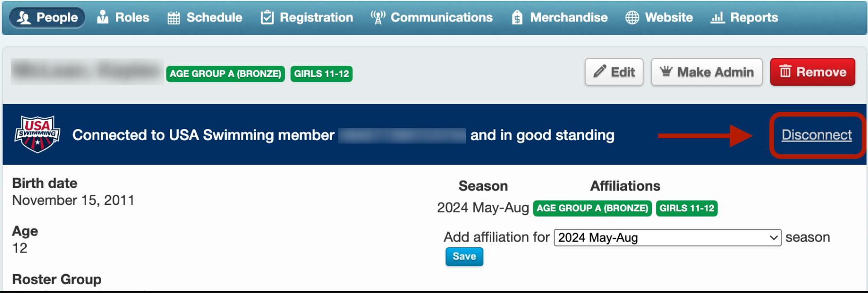Open the Merchandise menu tab
Screen dimensions: 868x293
560,18
